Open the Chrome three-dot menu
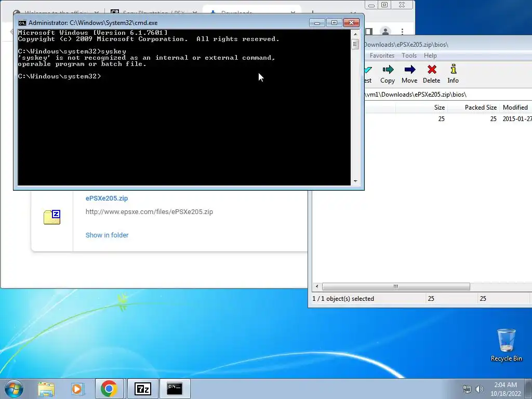 [403, 32]
